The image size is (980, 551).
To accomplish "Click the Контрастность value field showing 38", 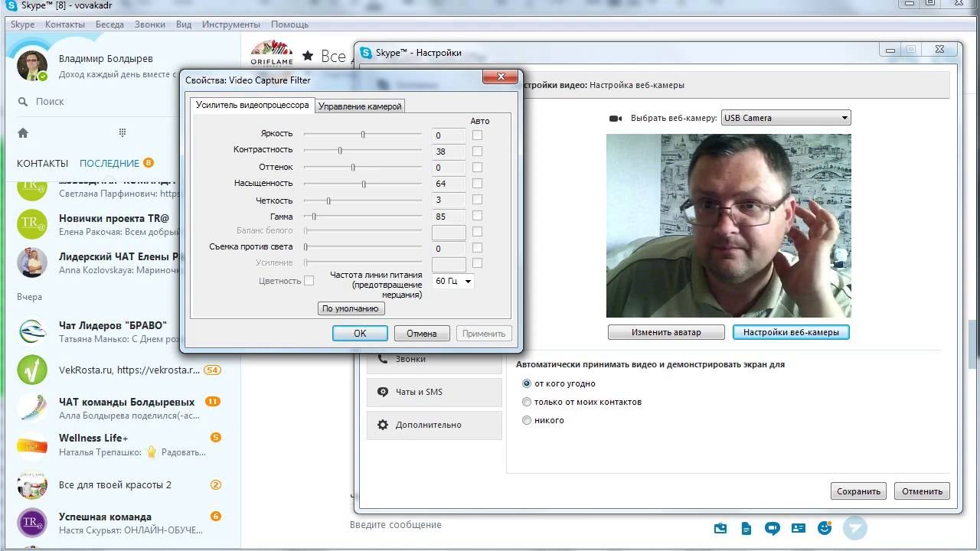I will coord(449,152).
